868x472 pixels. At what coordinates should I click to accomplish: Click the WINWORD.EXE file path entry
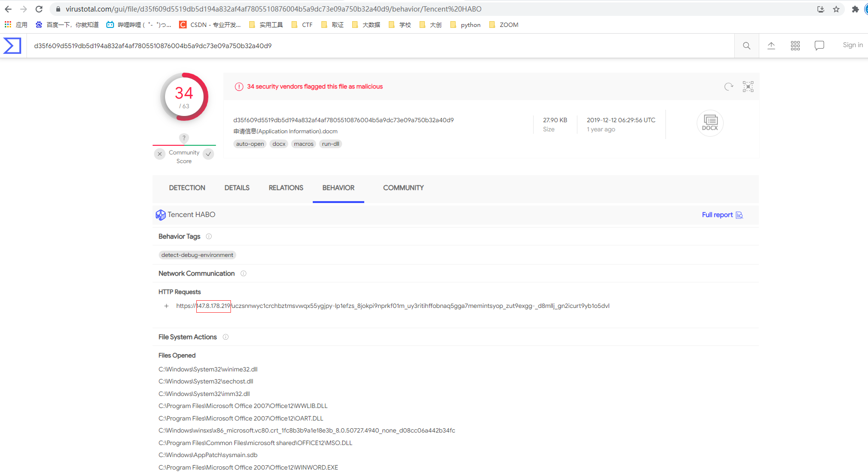point(248,468)
